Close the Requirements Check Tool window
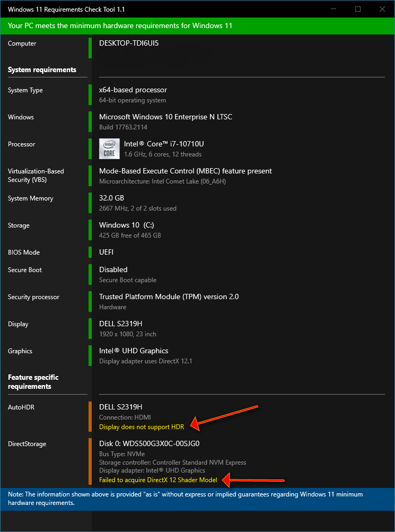Screen dimensions: 395x532 [382, 10]
